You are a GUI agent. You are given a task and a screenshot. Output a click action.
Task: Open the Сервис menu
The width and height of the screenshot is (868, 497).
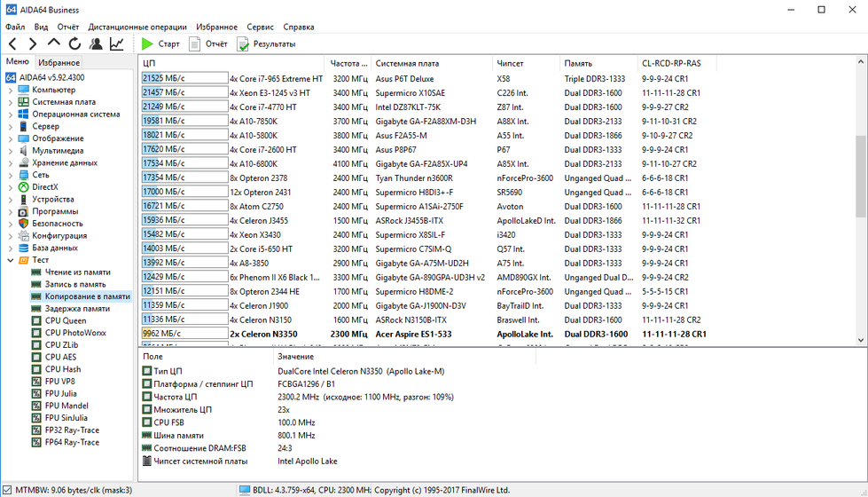[x=260, y=27]
